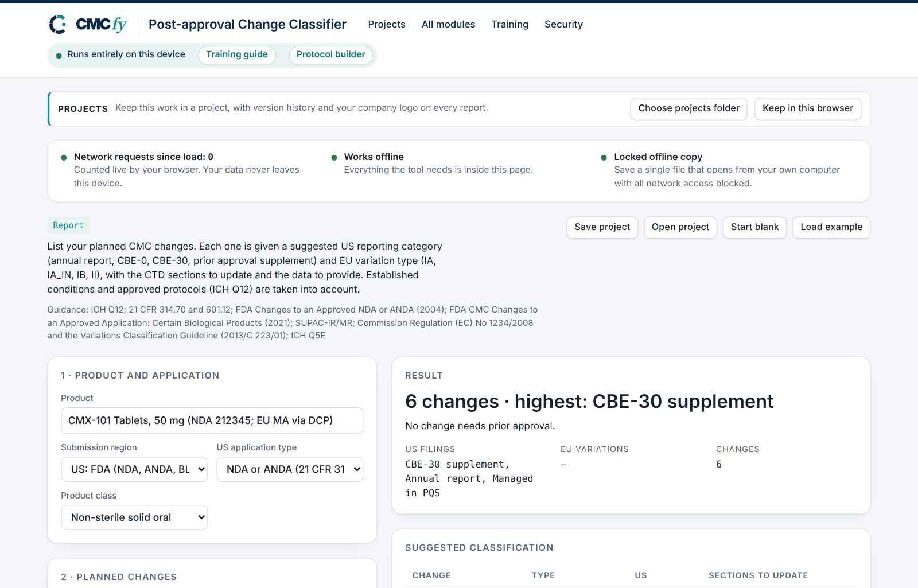918x588 pixels.
Task: Open the Submission region dropdown
Action: [134, 469]
